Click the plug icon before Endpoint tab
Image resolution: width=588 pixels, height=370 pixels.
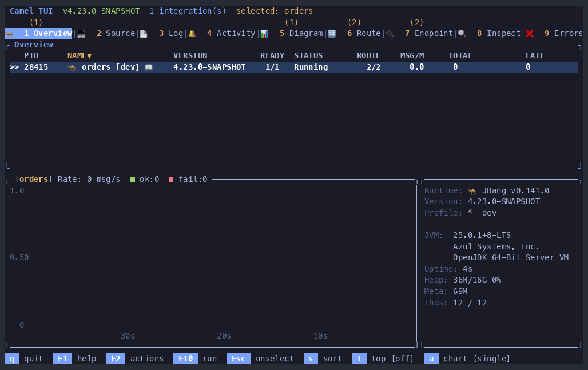390,34
